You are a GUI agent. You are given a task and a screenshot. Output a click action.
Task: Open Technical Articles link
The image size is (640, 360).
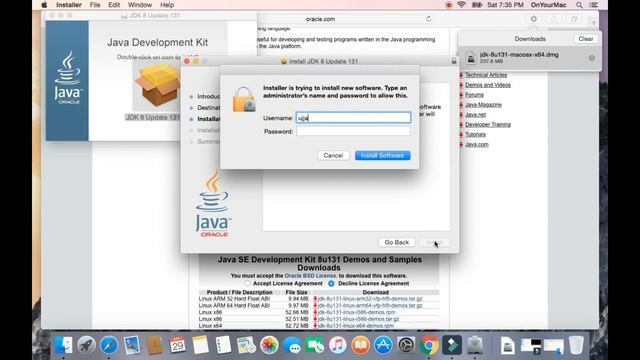[486, 75]
